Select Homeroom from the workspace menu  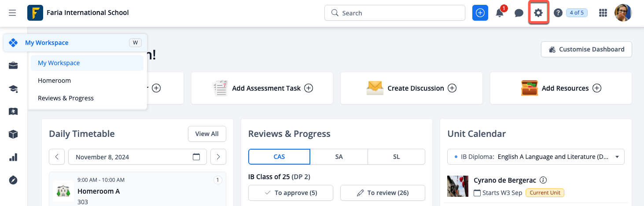[54, 81]
